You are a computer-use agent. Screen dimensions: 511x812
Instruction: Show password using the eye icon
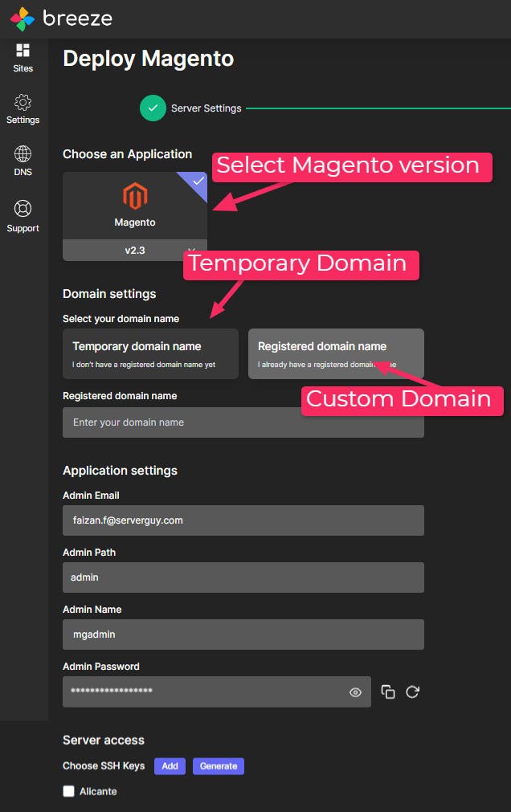pyautogui.click(x=355, y=692)
